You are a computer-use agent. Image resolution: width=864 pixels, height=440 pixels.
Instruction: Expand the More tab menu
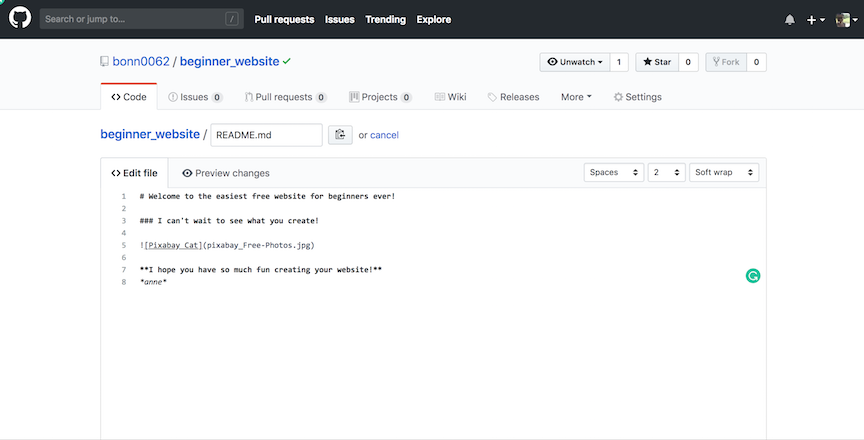[x=576, y=97]
